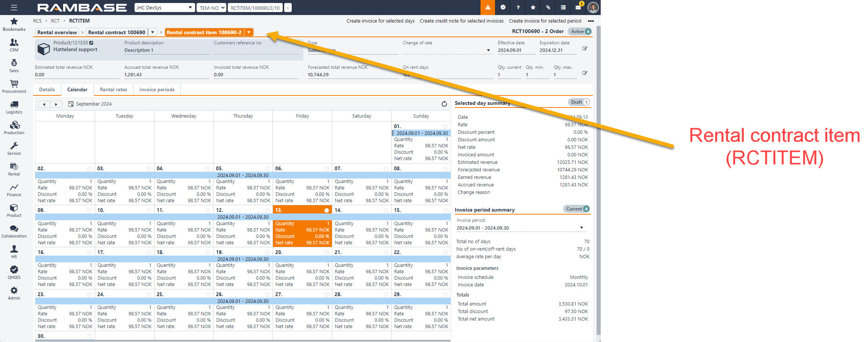Open the Rental module in sidebar

[14, 169]
